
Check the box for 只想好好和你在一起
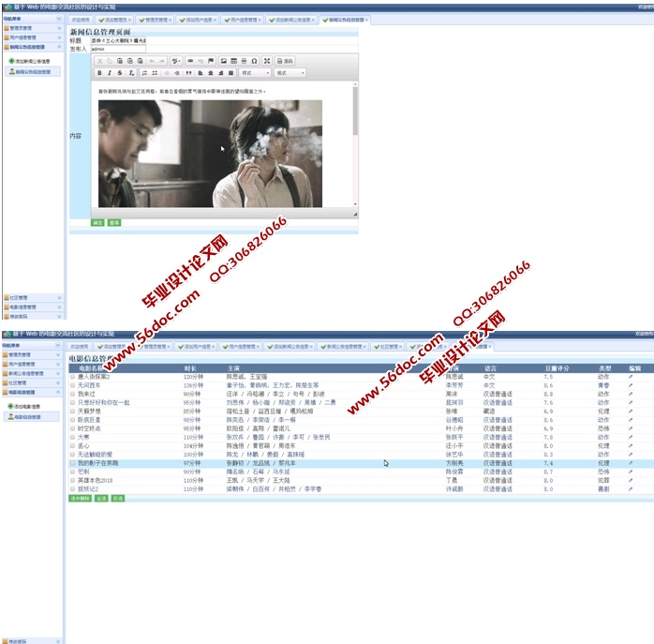(x=72, y=403)
